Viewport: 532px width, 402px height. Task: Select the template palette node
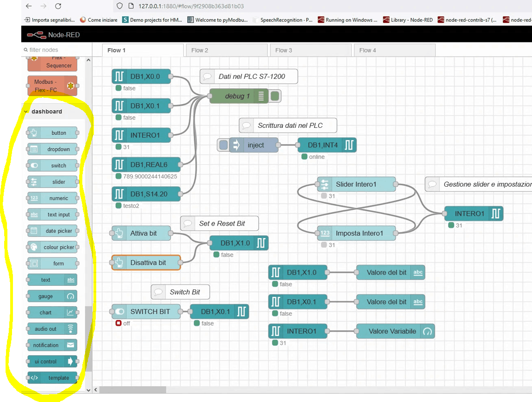pyautogui.click(x=52, y=377)
